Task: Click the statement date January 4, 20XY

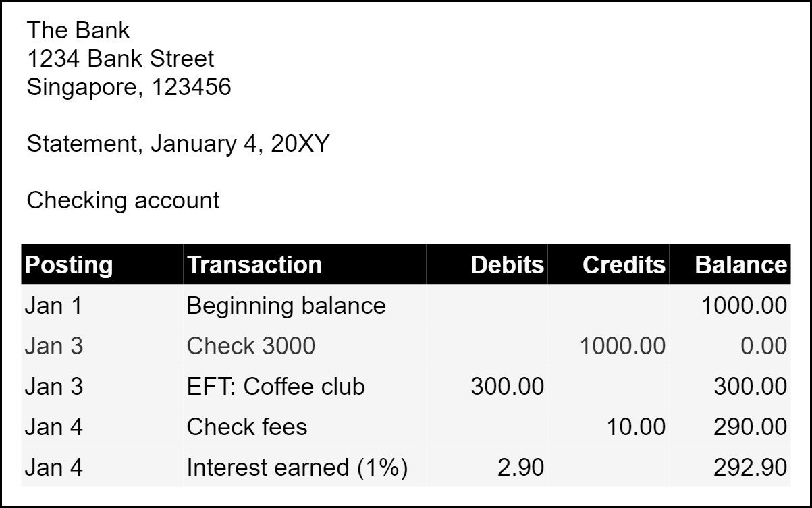Action: coord(240,144)
